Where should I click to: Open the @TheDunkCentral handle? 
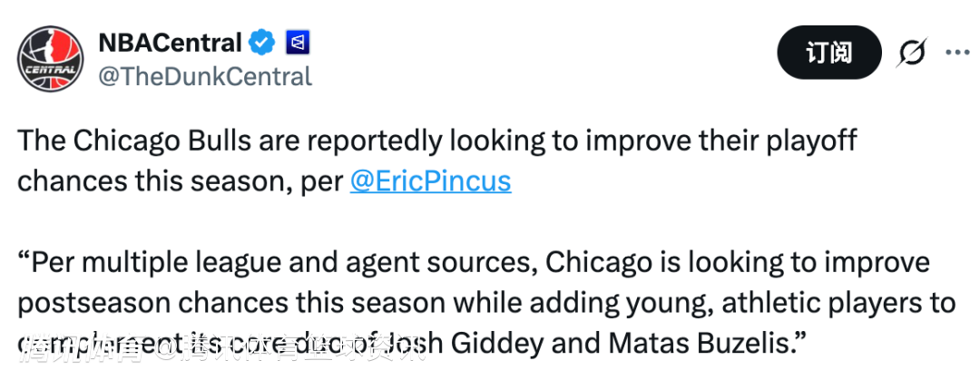pos(204,76)
